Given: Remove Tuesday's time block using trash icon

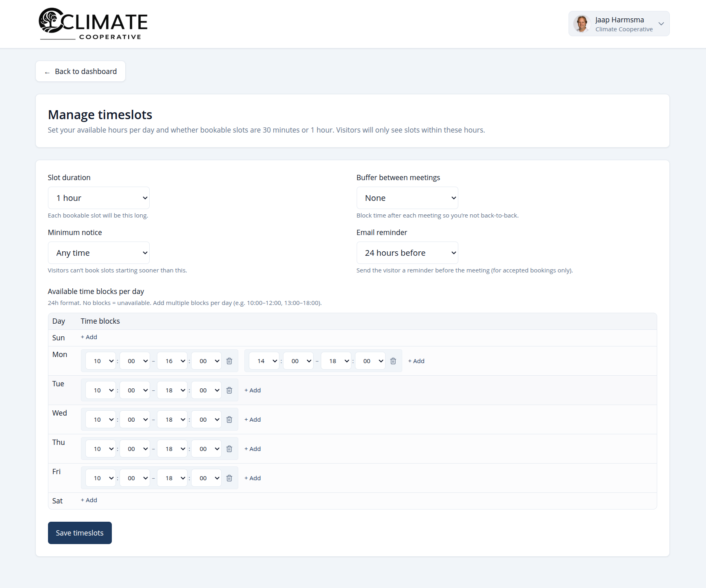Looking at the screenshot, I should coord(229,390).
